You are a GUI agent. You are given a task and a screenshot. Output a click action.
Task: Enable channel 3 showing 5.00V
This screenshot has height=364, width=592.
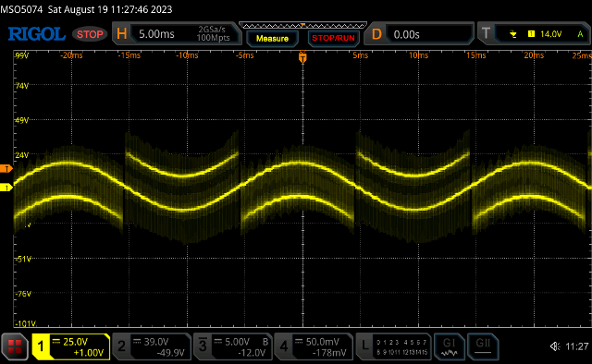pos(232,346)
